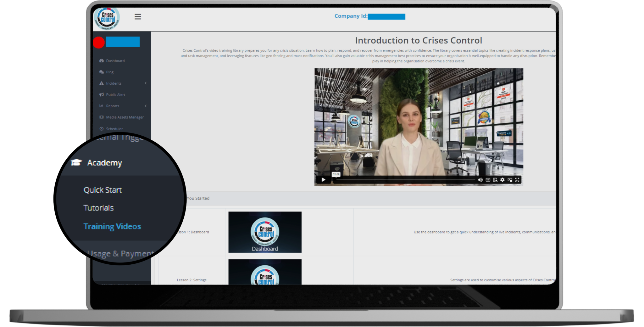Enable picture-in-picture mode
The width and height of the screenshot is (644, 327).
pyautogui.click(x=510, y=180)
